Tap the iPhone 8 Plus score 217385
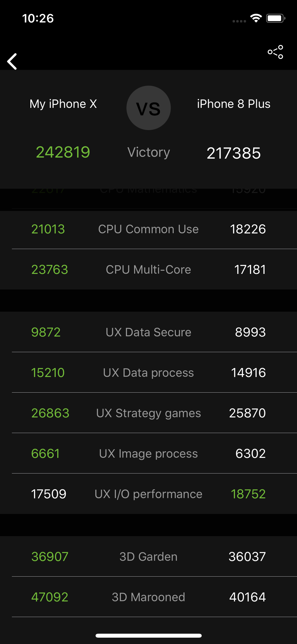 click(x=234, y=153)
